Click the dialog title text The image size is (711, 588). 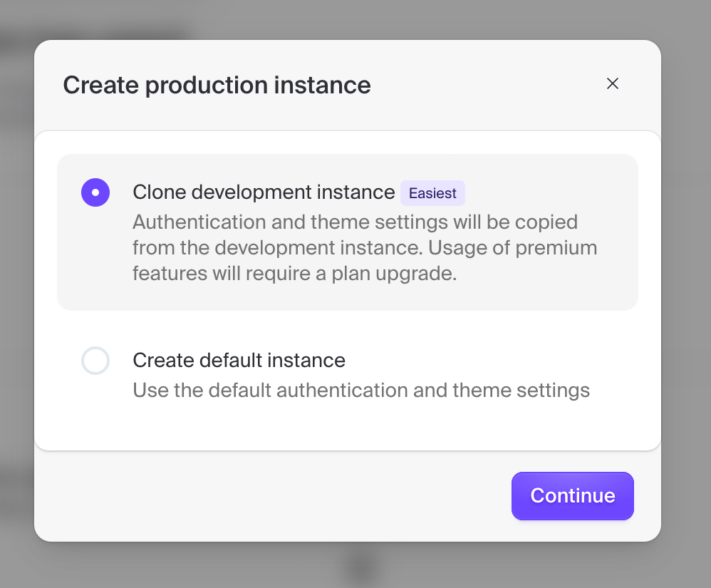(217, 85)
